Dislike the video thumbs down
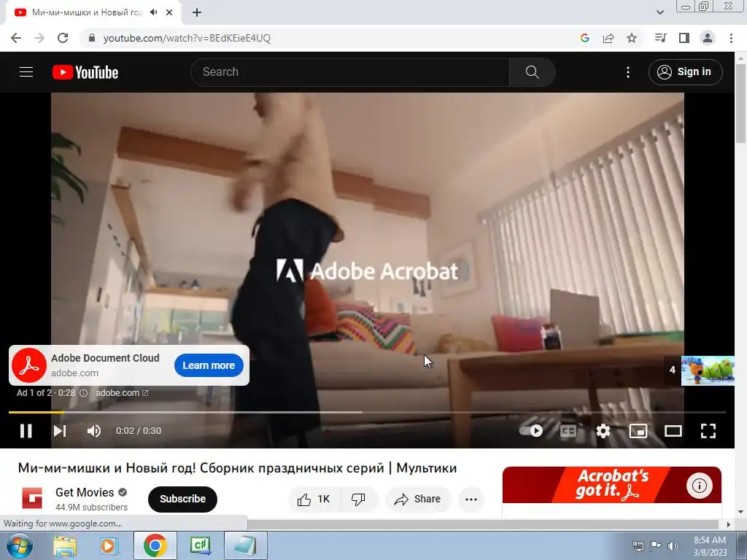747x560 pixels. click(358, 499)
